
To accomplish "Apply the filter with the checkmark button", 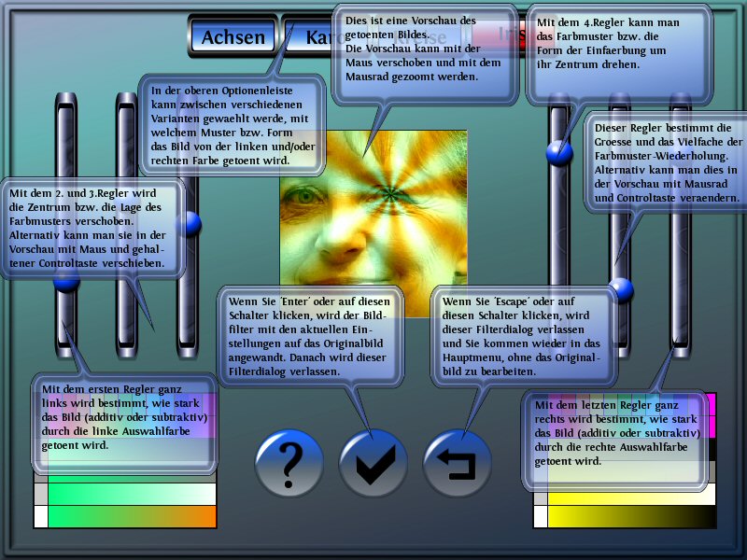I will coord(373,463).
